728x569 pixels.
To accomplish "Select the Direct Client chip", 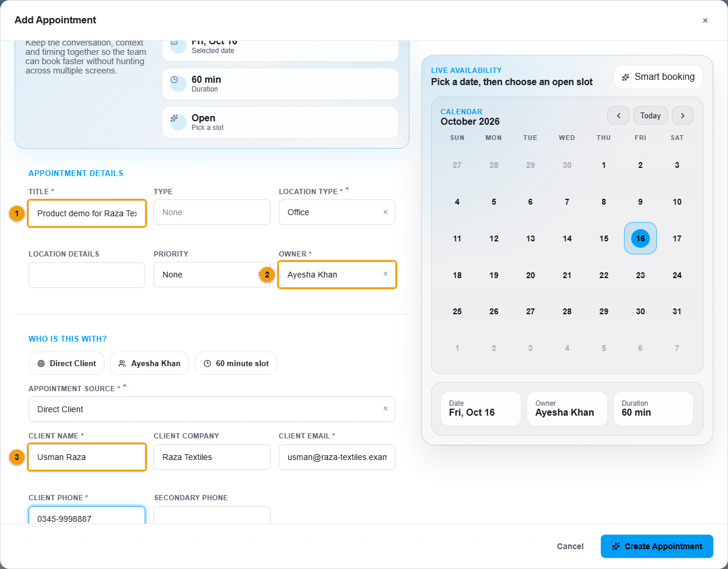I will click(x=66, y=363).
